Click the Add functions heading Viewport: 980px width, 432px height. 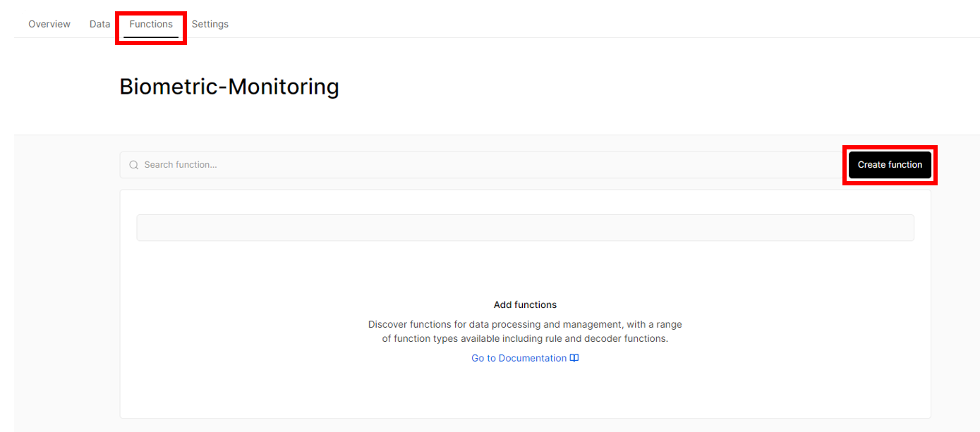(525, 305)
